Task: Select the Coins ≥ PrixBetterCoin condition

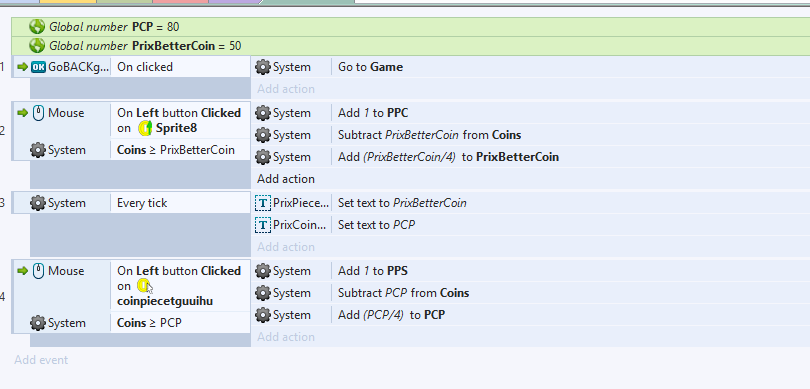Action: [x=180, y=150]
